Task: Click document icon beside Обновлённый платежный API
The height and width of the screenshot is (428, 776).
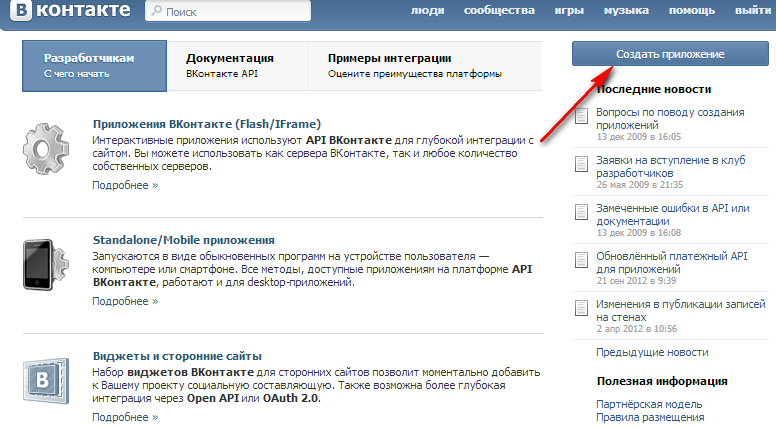Action: click(x=582, y=260)
